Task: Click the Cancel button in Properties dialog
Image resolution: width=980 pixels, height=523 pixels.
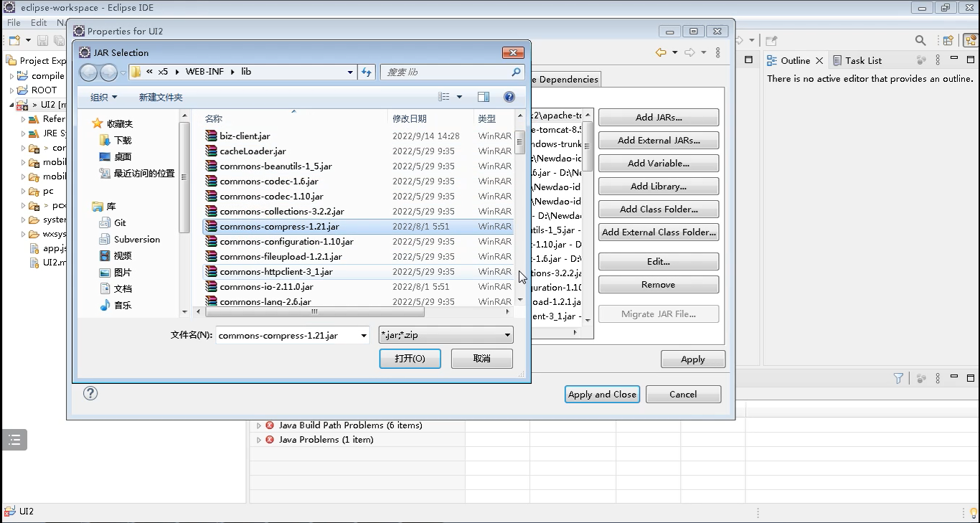Action: point(683,394)
